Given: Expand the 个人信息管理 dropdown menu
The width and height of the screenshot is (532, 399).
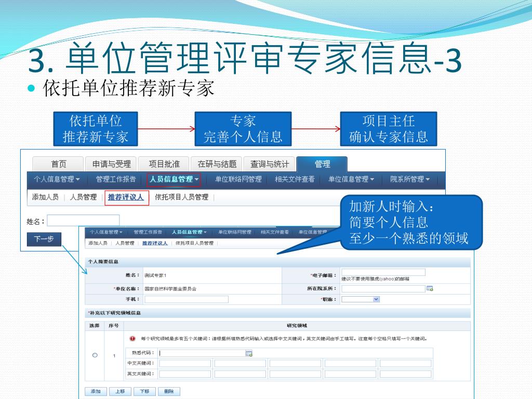Looking at the screenshot, I should (x=57, y=179).
